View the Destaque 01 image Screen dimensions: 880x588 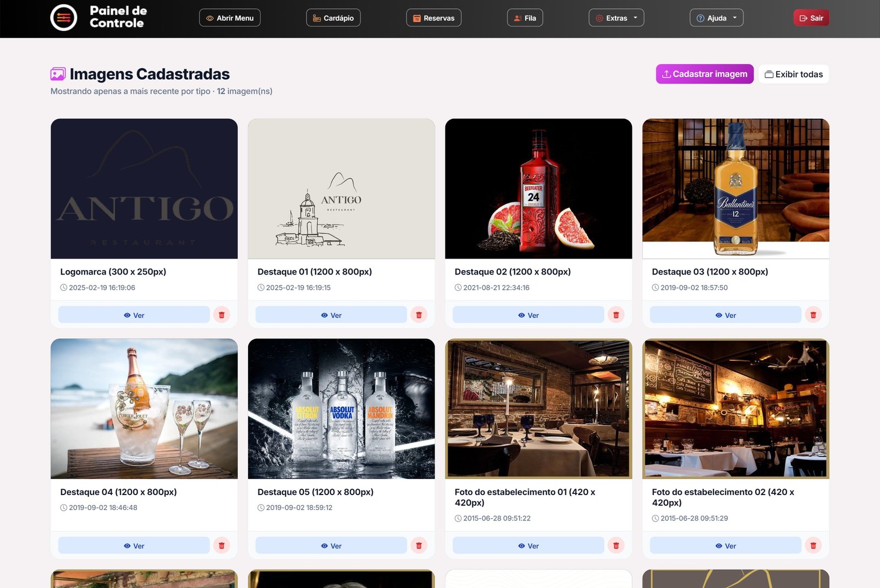pyautogui.click(x=331, y=315)
